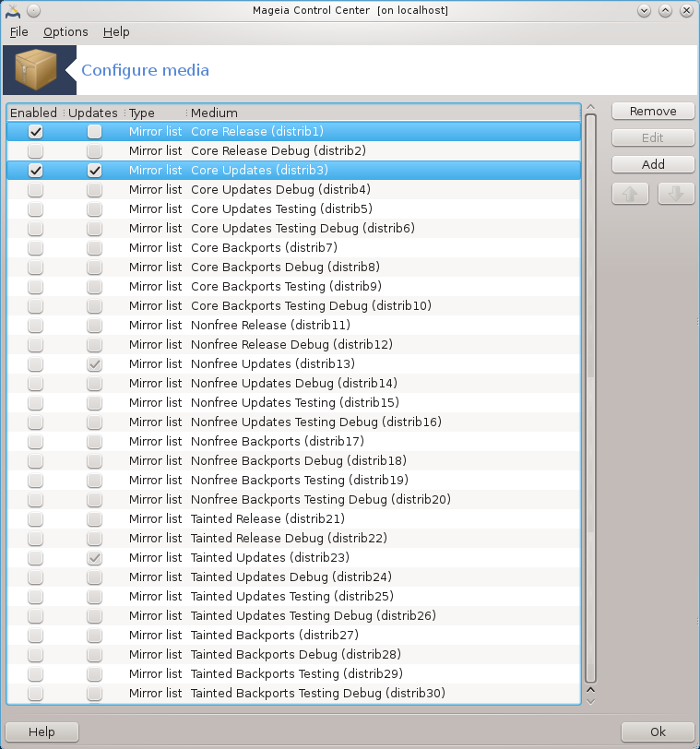Select row Tainted Updates Debug (distrib24)
700x749 pixels.
tap(293, 577)
